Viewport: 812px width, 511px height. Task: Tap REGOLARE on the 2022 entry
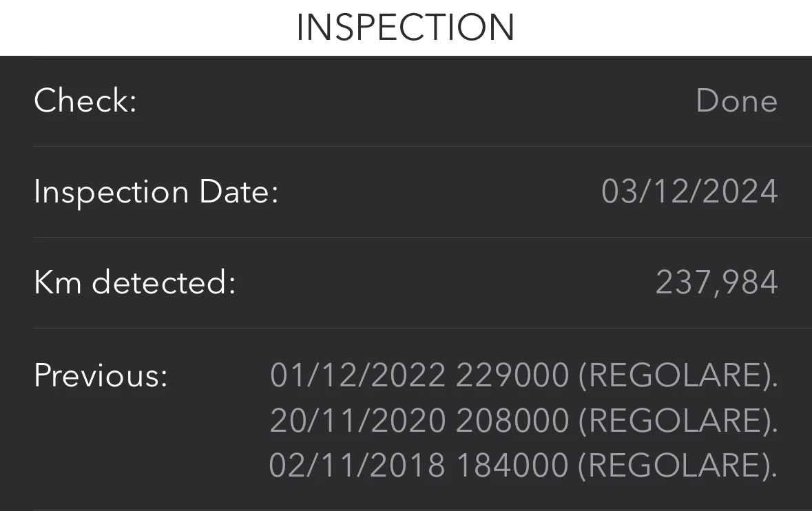(674, 375)
